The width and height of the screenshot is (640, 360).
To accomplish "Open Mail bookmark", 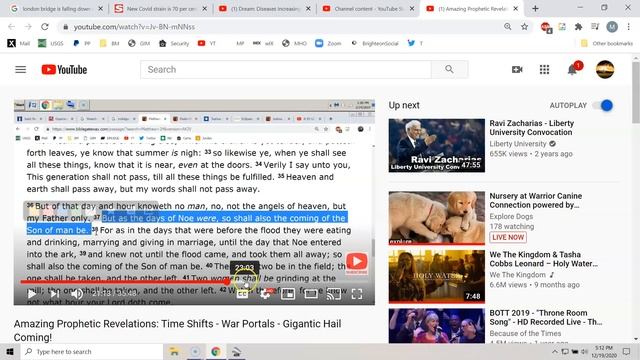I will coord(19,43).
